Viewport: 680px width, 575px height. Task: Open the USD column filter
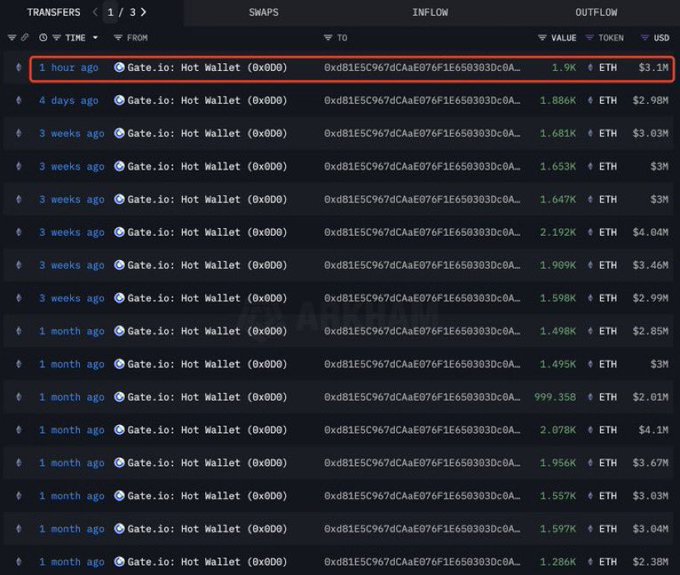[645, 38]
